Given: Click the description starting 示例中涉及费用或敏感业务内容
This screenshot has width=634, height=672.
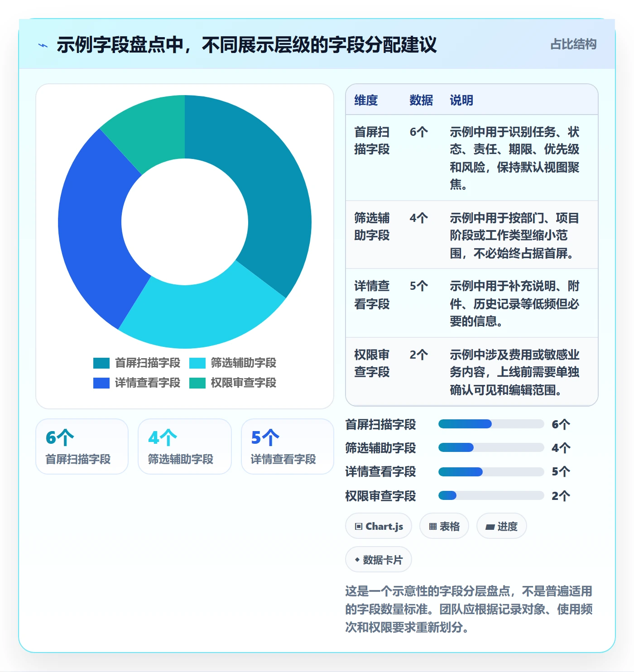Looking at the screenshot, I should click(514, 372).
